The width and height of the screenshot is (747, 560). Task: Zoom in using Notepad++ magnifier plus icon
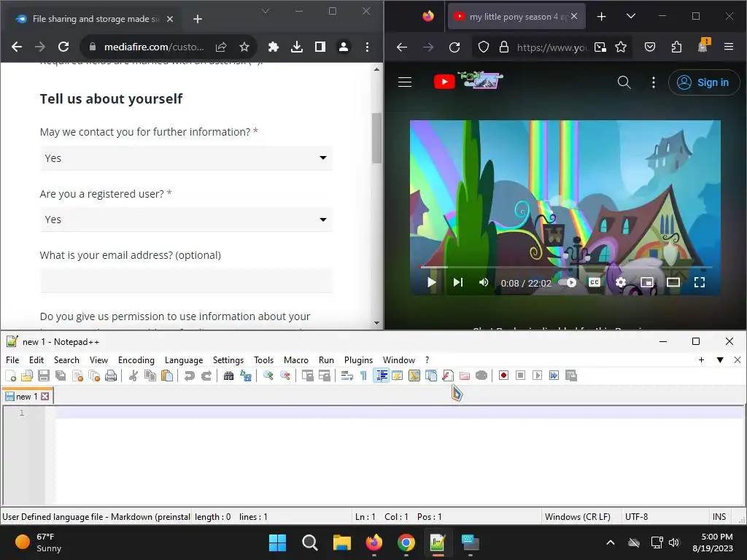click(268, 376)
